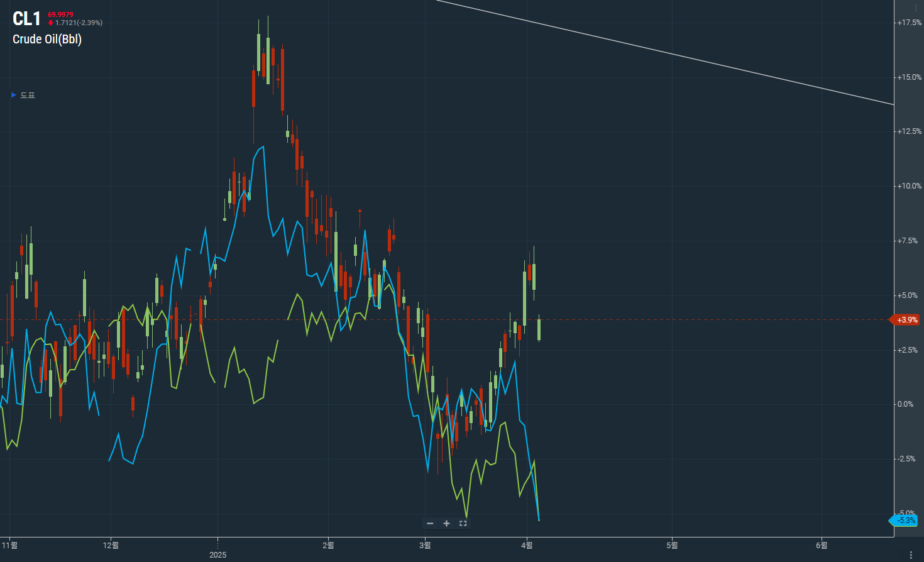Click the 4월 label on time axis
The width and height of the screenshot is (924, 562).
527,545
